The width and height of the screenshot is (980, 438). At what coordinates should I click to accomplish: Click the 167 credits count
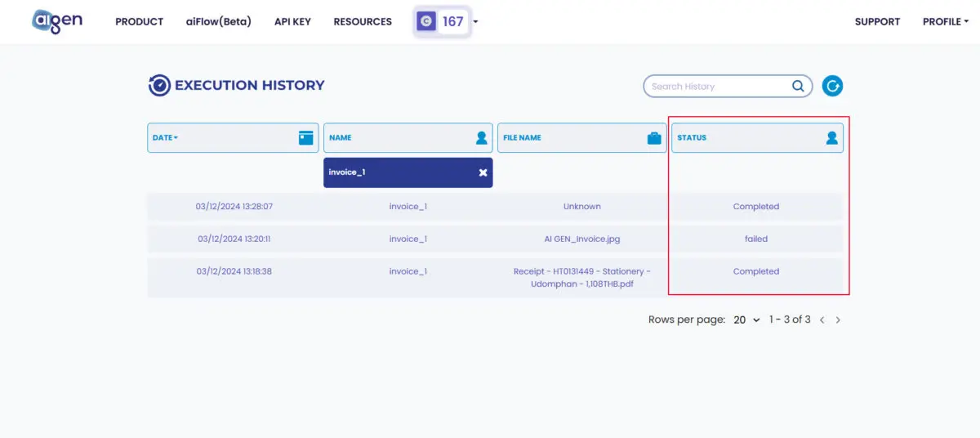tap(453, 22)
